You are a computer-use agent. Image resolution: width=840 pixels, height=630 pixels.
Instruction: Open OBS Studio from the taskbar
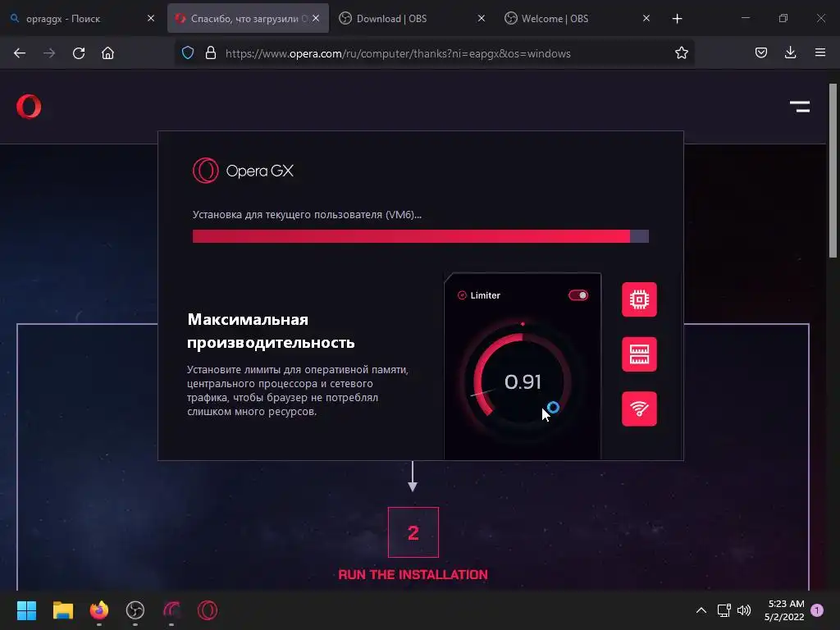coord(135,610)
